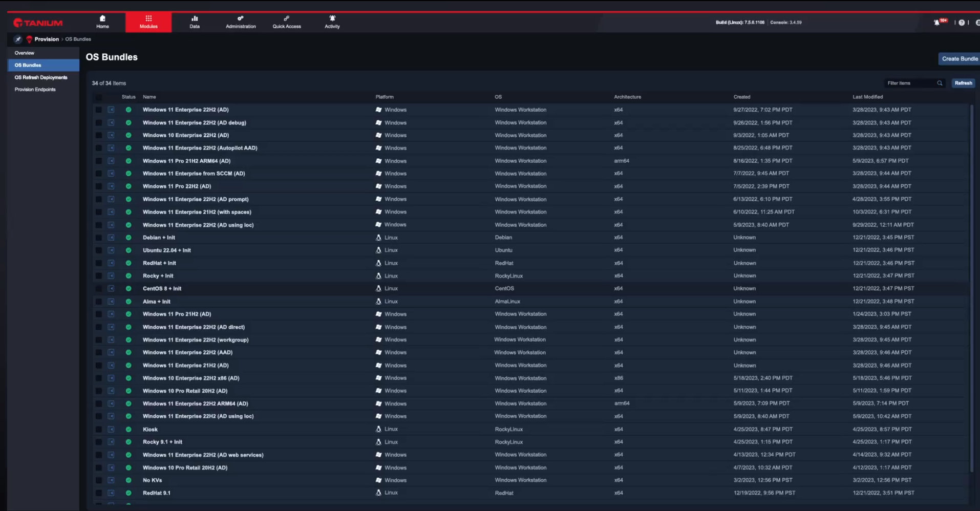
Task: Open Quick Access from the top navigation
Action: [286, 22]
